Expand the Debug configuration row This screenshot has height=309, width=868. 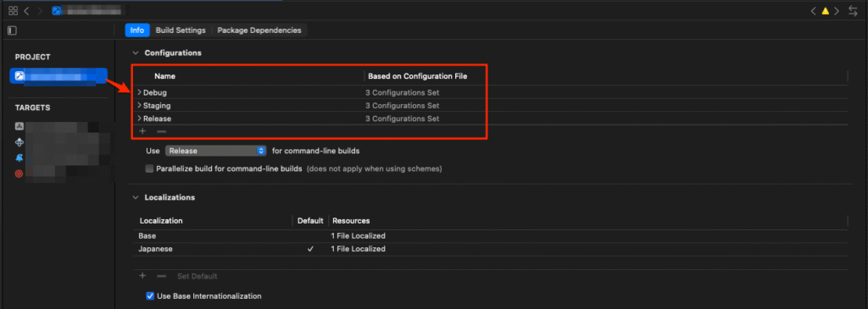tap(140, 92)
